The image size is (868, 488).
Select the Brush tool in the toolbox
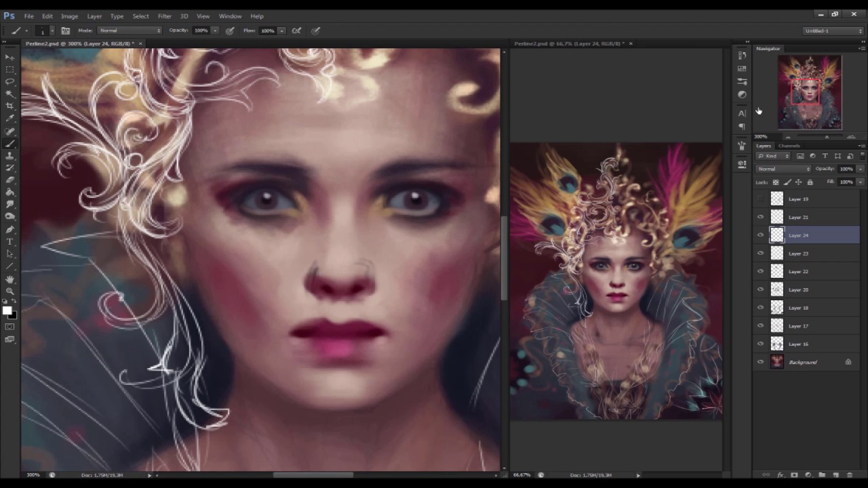coord(9,143)
